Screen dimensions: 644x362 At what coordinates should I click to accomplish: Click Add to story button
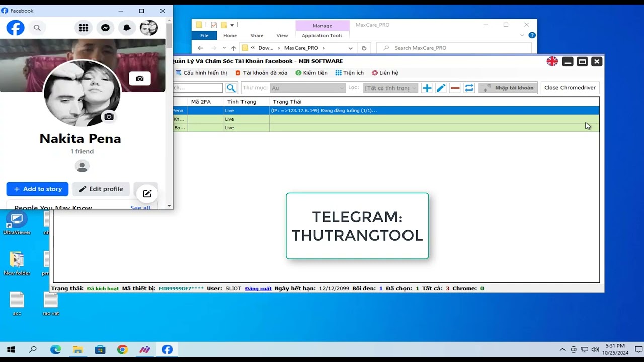click(x=37, y=189)
